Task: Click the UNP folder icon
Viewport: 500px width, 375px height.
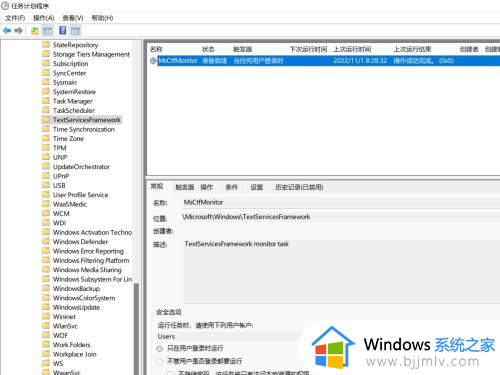Action: (x=46, y=157)
